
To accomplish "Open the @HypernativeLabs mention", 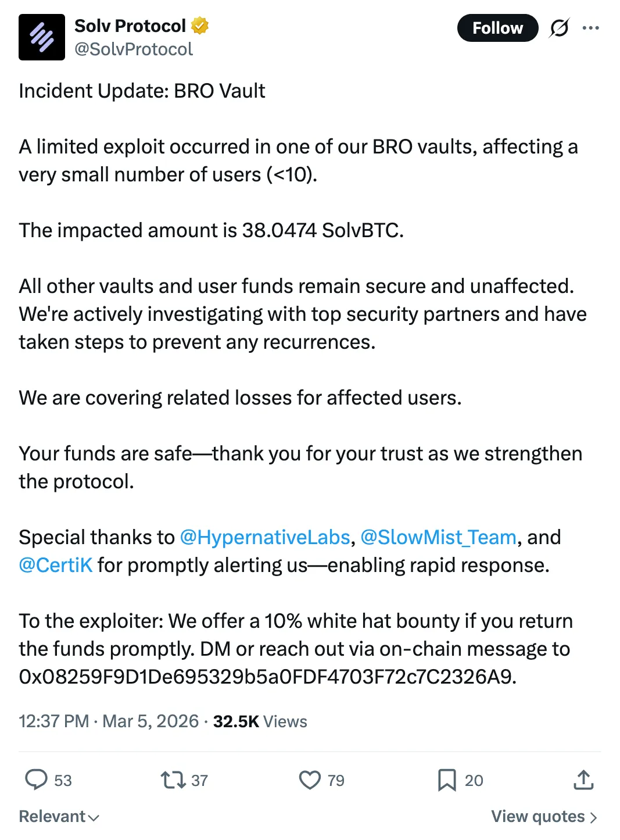I will [265, 537].
